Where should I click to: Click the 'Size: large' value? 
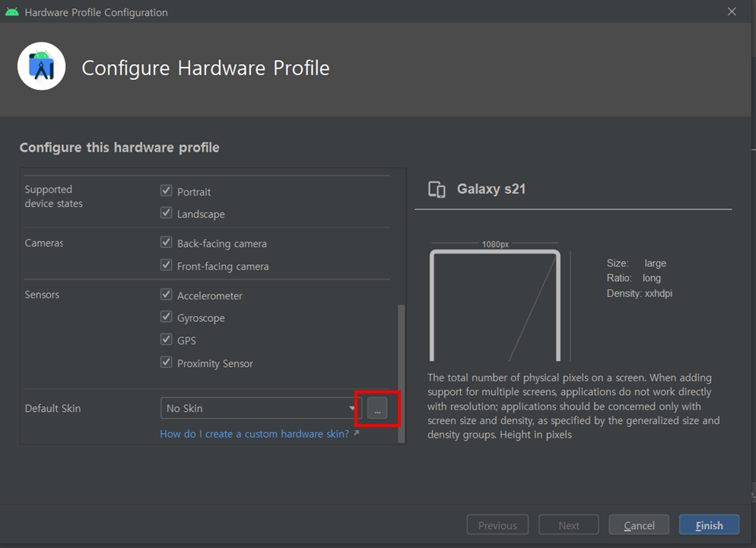637,263
